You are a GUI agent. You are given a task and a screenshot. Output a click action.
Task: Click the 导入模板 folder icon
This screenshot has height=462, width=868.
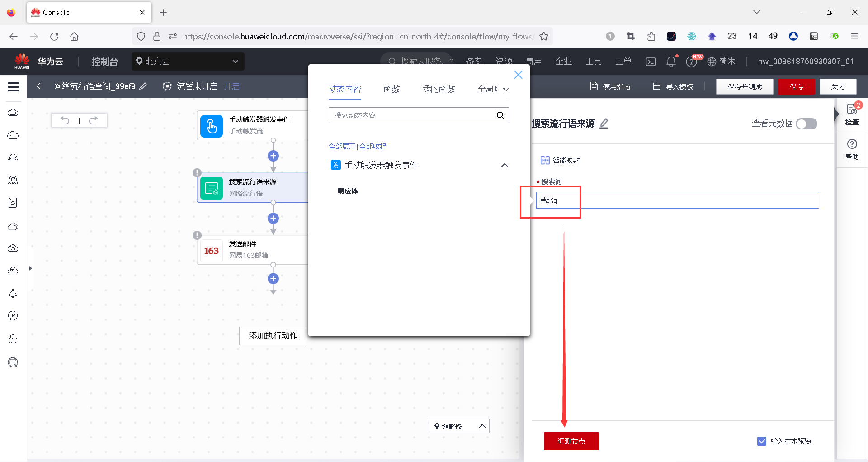(657, 86)
